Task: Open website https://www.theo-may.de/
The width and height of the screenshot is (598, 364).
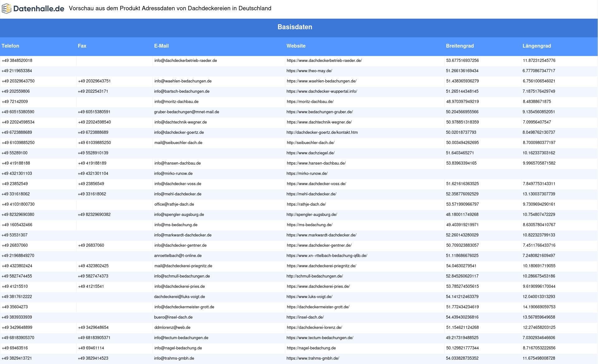Action: 309,71
